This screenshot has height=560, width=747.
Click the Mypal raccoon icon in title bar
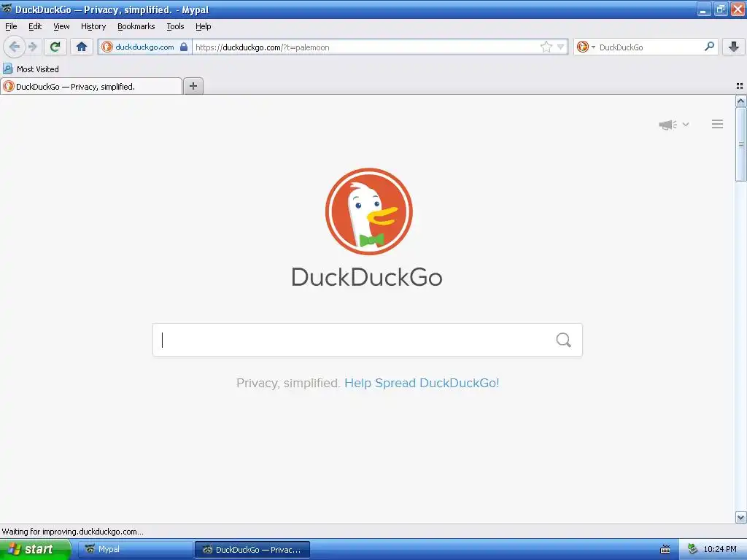point(7,8)
